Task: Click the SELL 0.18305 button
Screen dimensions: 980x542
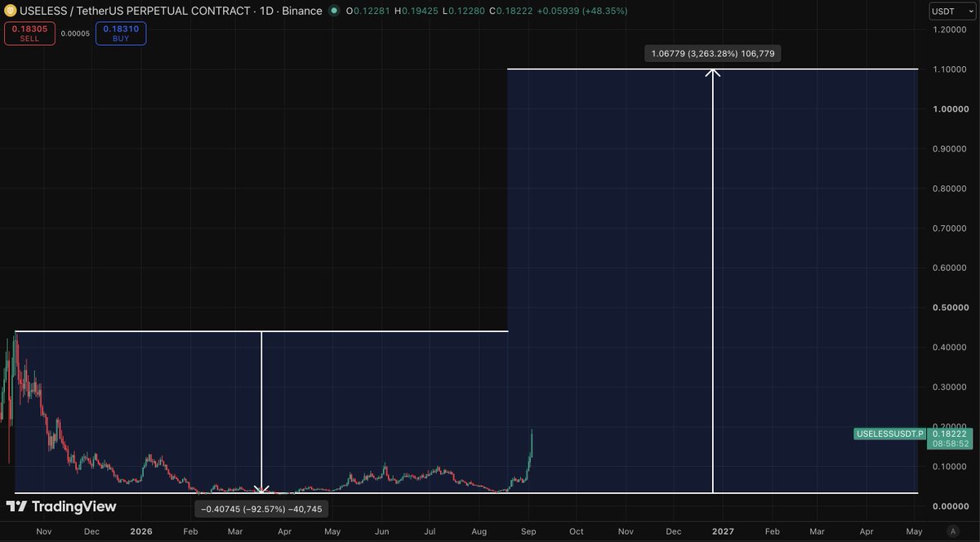Action: pos(29,33)
